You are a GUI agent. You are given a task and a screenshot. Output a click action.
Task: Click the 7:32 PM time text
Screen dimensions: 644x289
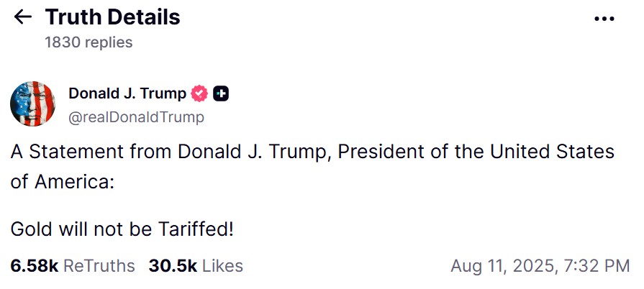(599, 266)
